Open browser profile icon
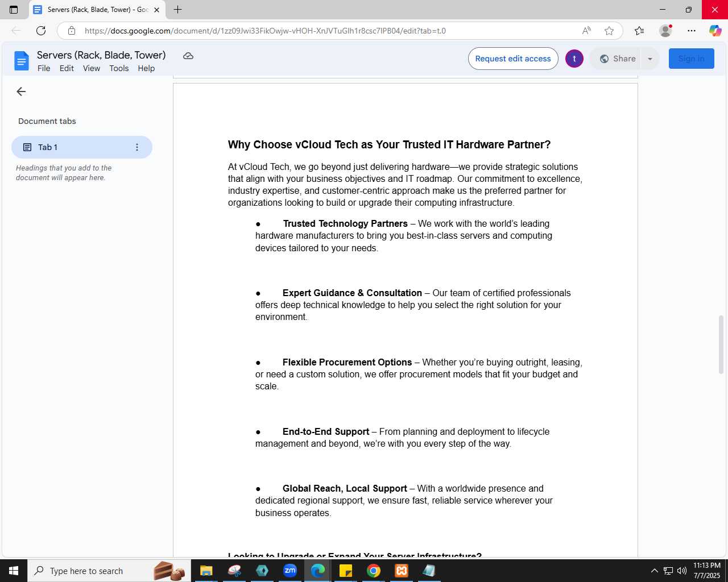 click(665, 31)
